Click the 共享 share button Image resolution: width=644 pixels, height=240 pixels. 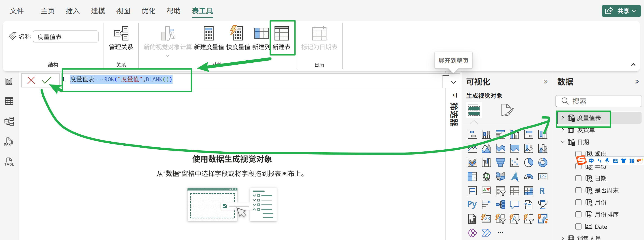click(x=621, y=11)
